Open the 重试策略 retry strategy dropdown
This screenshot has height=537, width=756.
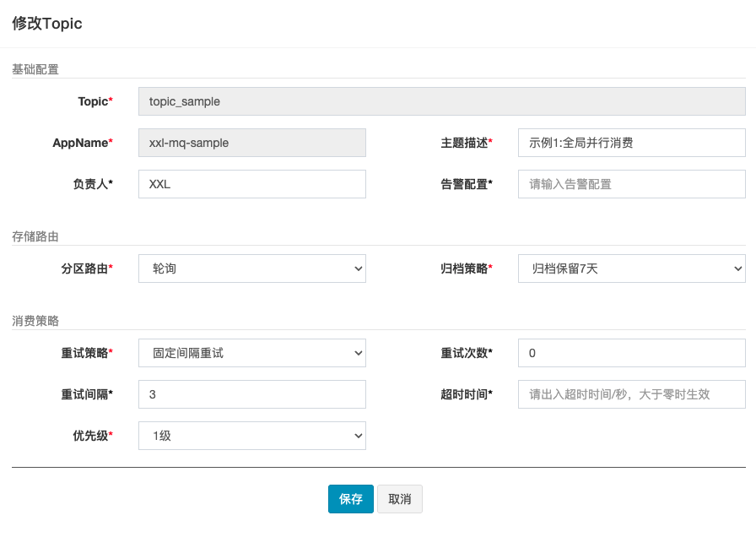[251, 353]
